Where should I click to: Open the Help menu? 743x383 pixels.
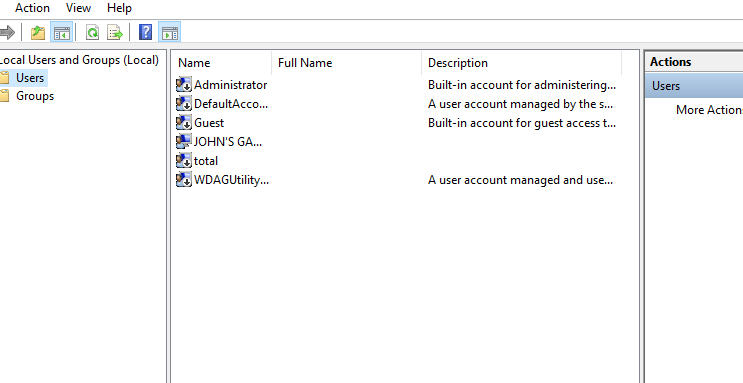(x=119, y=8)
